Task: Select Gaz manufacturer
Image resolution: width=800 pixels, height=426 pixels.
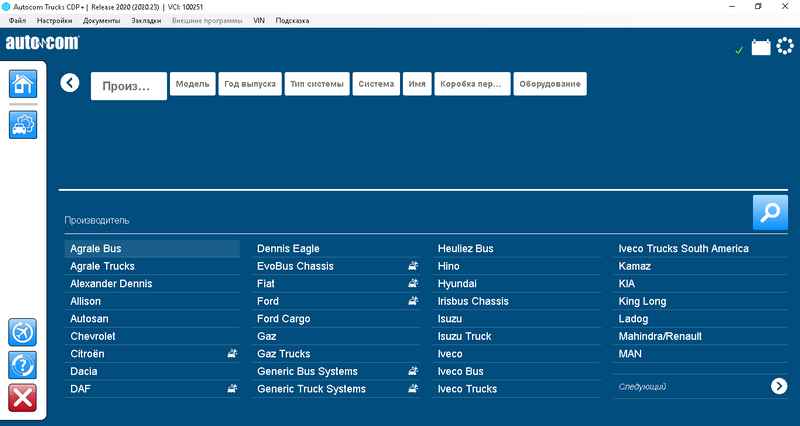Action: 337,336
